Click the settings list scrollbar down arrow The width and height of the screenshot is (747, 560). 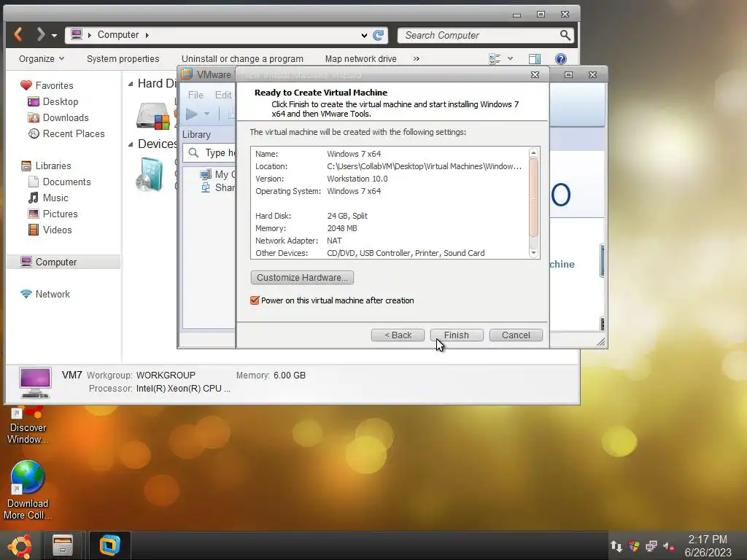(x=533, y=253)
